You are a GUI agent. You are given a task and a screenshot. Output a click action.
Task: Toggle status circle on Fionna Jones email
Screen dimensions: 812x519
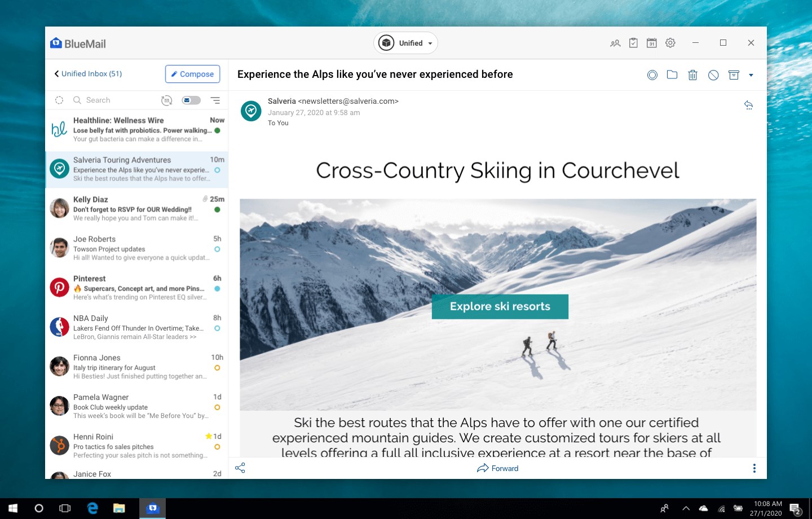click(x=217, y=367)
